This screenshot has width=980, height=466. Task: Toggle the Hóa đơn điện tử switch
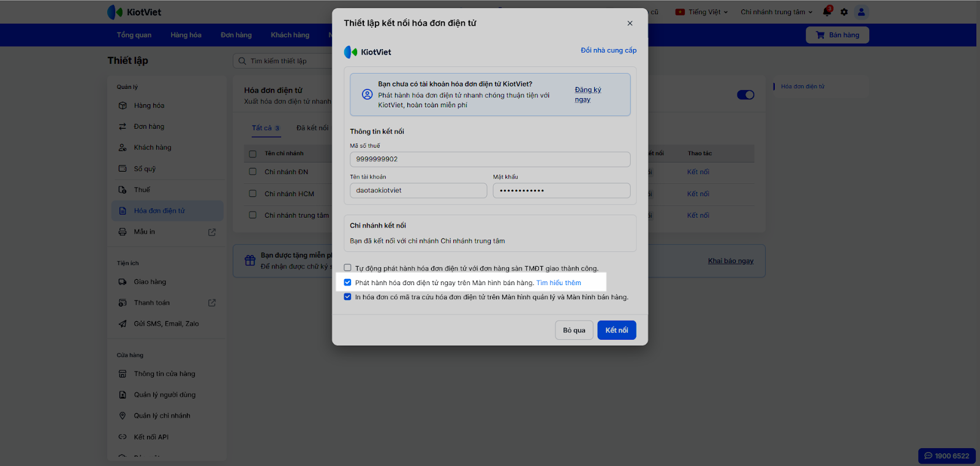coord(745,95)
